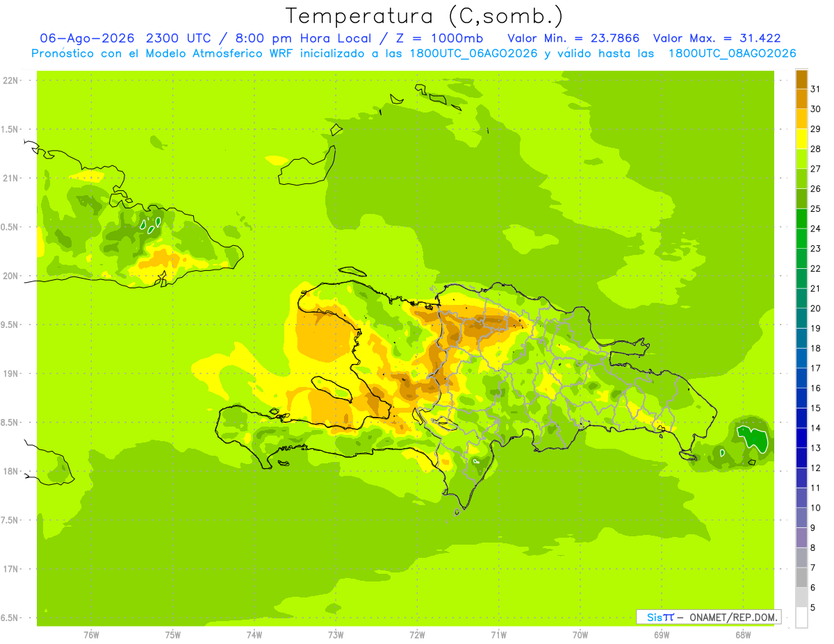
Task: Click the blue swatch between 15 and 16
Action: 801,398
